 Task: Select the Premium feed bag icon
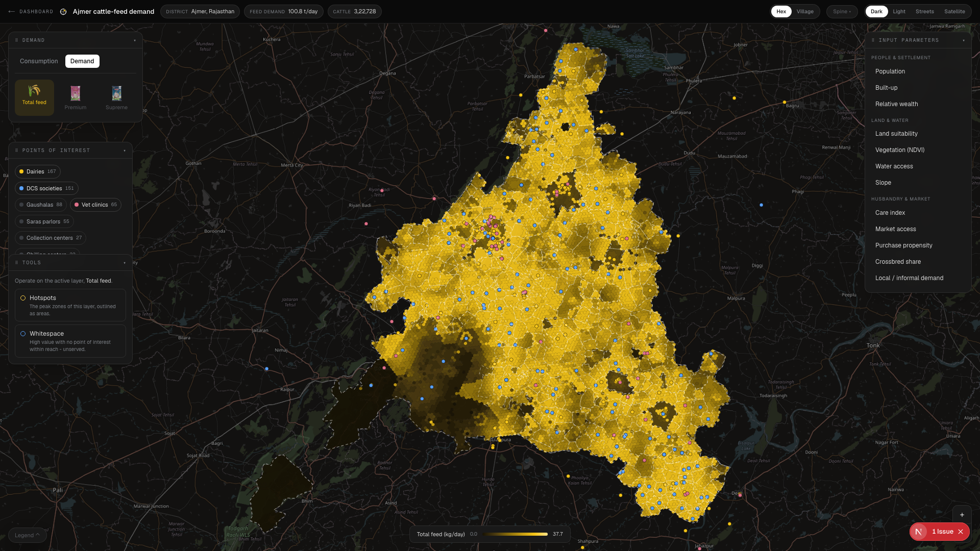pyautogui.click(x=76, y=93)
